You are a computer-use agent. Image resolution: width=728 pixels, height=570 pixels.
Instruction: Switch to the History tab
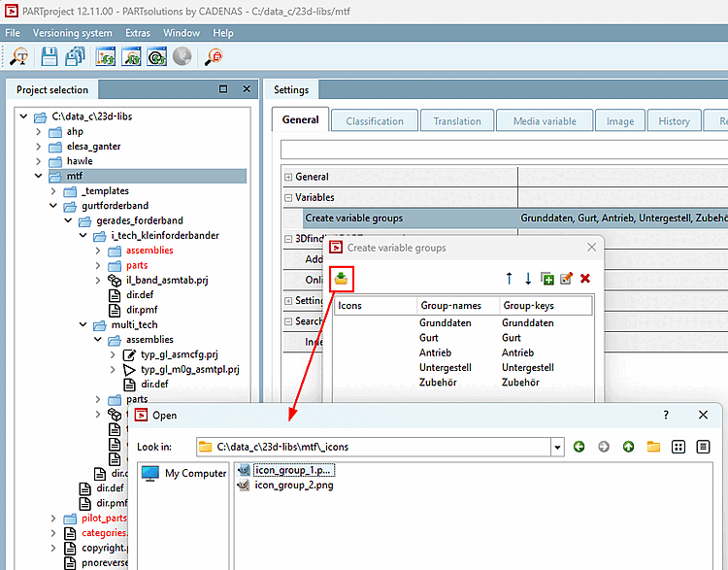pyautogui.click(x=675, y=121)
